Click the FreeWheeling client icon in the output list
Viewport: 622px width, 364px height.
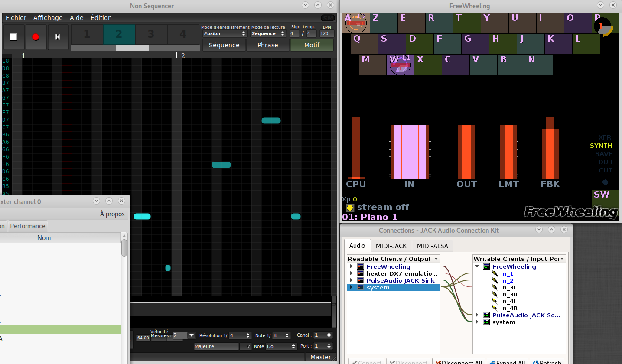[x=361, y=267]
